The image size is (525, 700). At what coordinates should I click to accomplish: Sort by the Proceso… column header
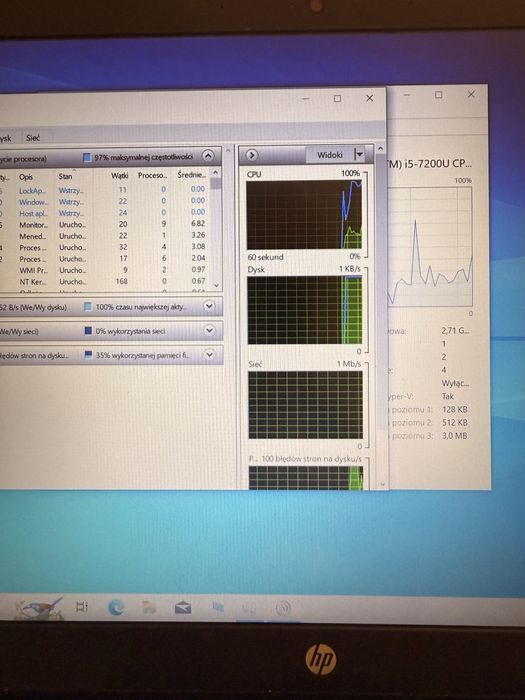(x=152, y=175)
